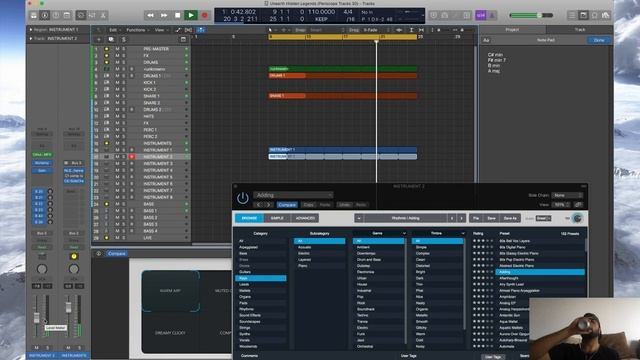Mute the KICK 1 track
Screen dimensions: 640x360
point(117,82)
